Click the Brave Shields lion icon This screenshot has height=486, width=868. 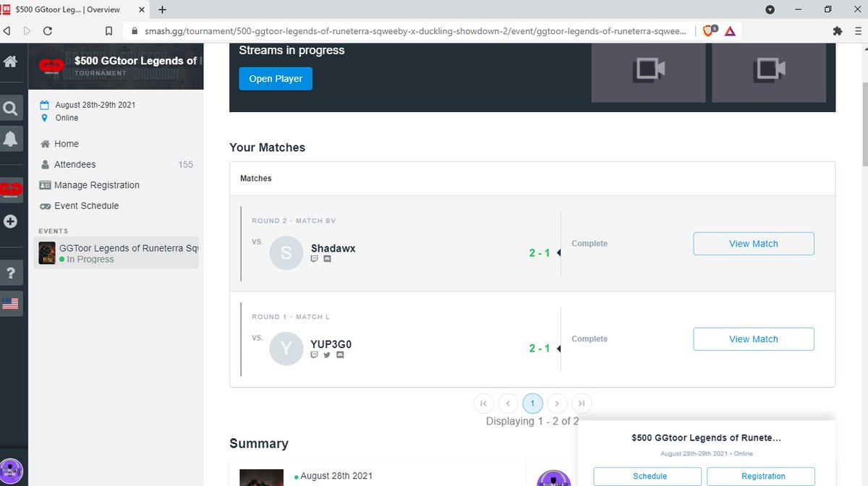tap(709, 31)
